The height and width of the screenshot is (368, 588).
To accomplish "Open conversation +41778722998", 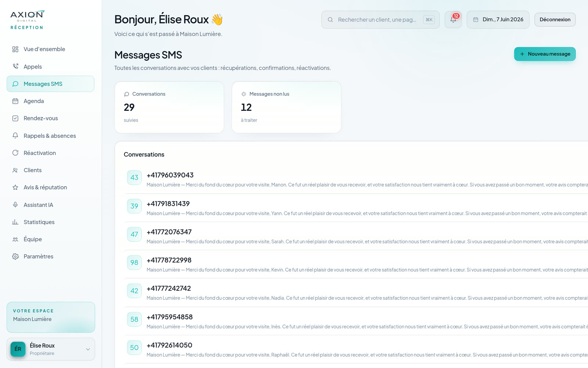I will (356, 265).
